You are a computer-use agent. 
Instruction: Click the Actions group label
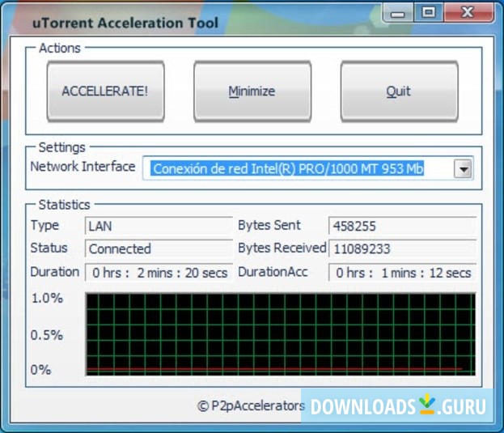click(x=60, y=49)
